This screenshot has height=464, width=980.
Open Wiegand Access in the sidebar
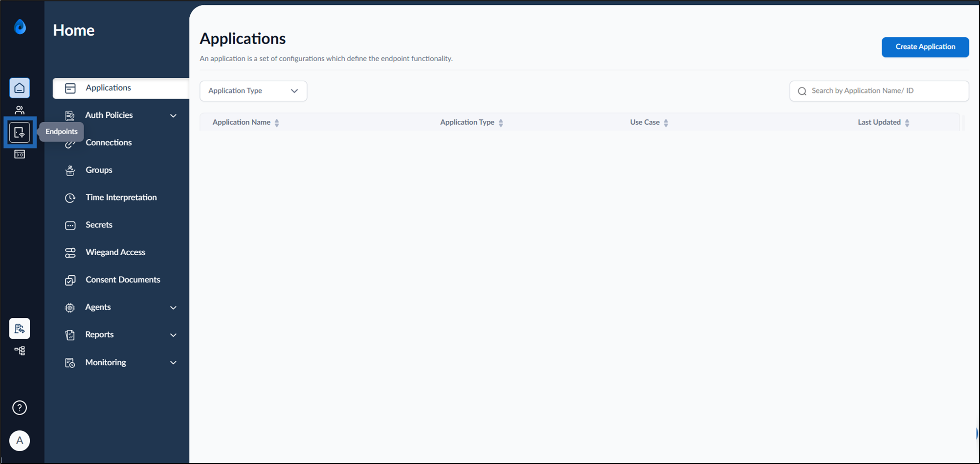click(115, 252)
